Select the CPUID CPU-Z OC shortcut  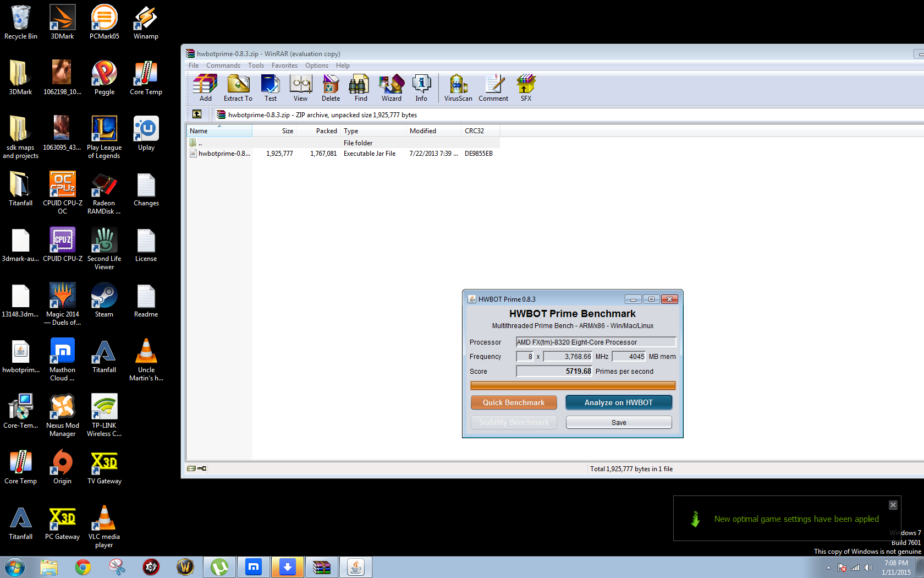63,193
